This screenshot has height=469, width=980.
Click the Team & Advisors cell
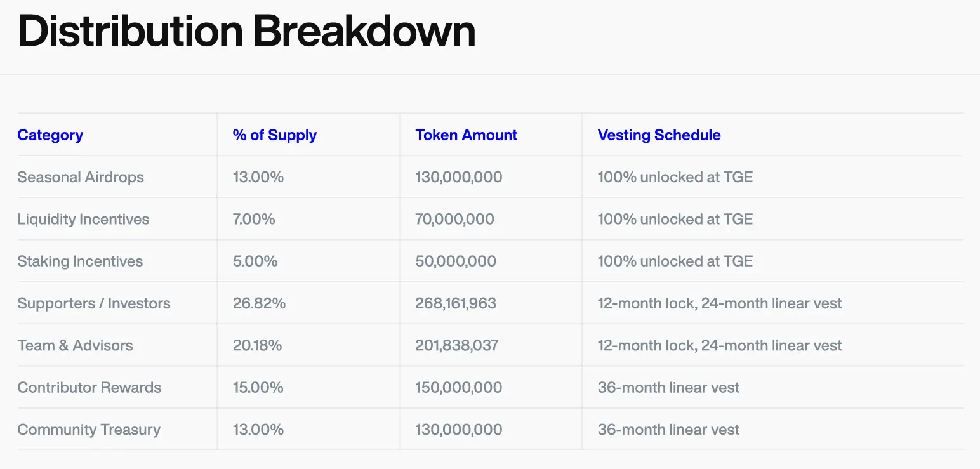75,346
